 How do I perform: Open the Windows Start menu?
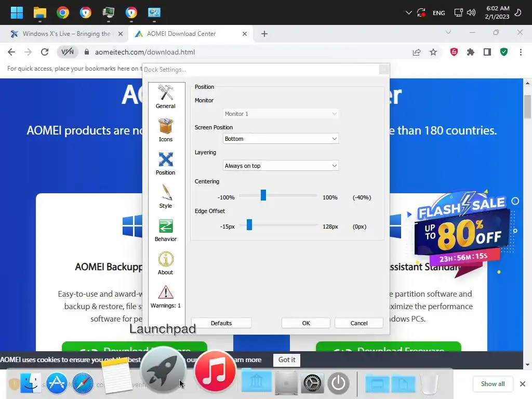pos(17,12)
